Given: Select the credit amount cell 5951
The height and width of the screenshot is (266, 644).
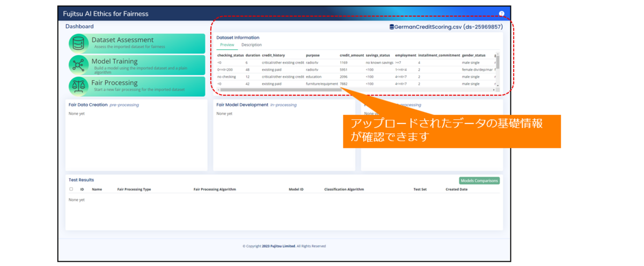Looking at the screenshot, I should (x=343, y=70).
